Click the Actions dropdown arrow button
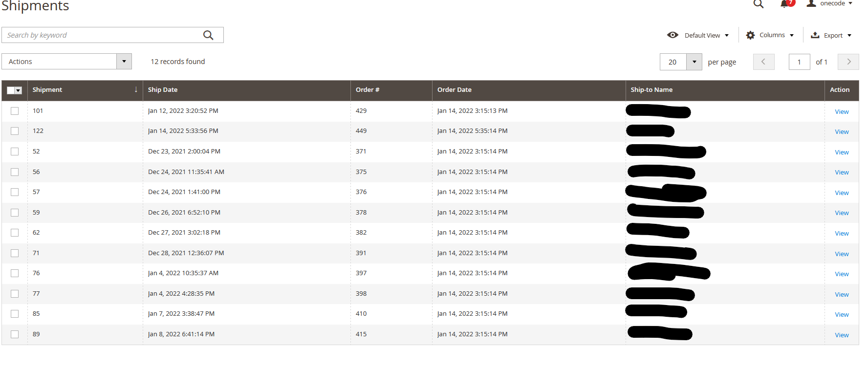Viewport: 868px width, 371px height. tap(124, 62)
